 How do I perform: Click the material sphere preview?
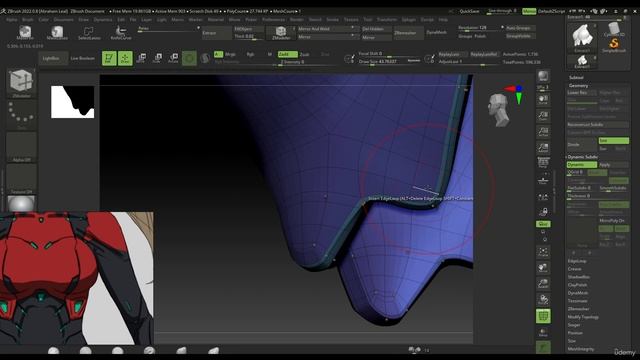(21, 204)
